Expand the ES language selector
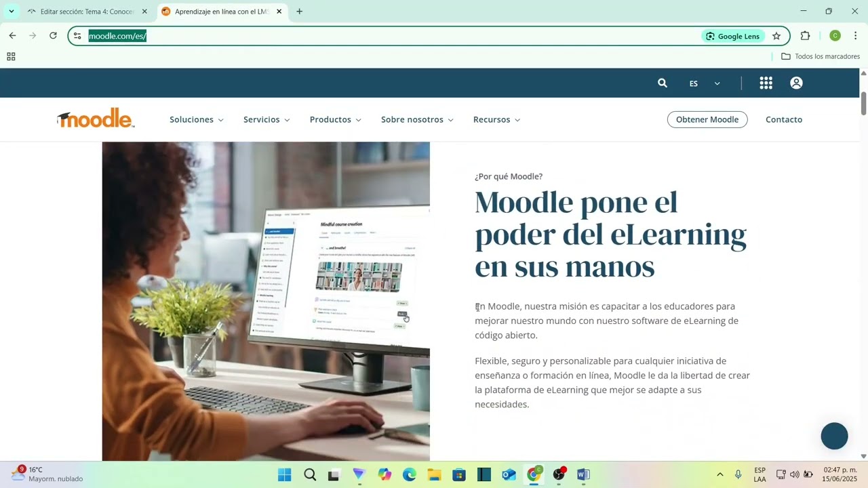Screen dimensions: 868x488 [x=705, y=83]
